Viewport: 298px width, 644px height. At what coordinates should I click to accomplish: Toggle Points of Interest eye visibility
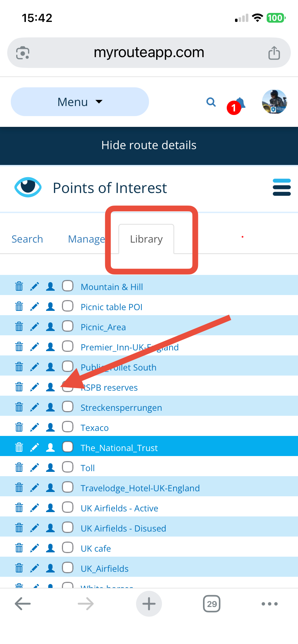pyautogui.click(x=28, y=187)
